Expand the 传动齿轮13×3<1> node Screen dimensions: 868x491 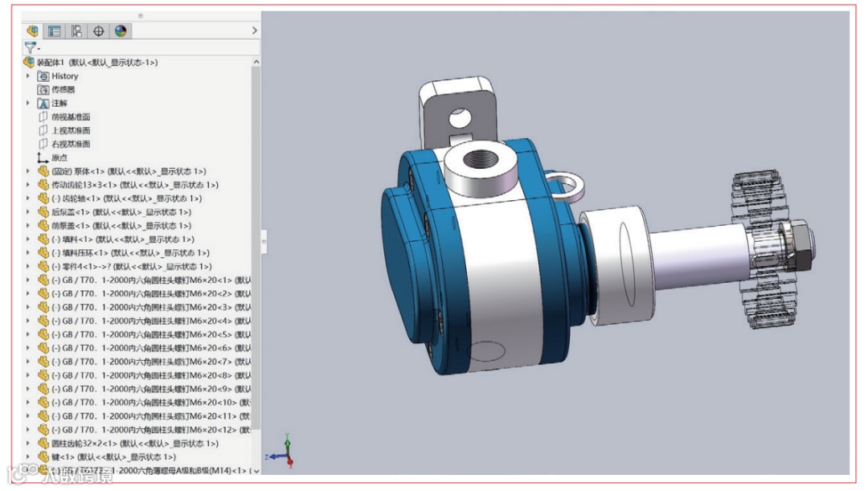coord(27,185)
